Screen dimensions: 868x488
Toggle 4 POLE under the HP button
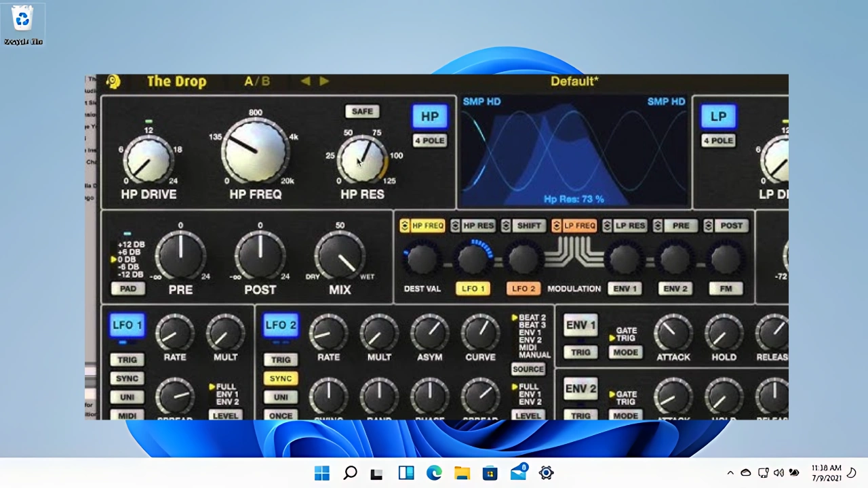(x=430, y=140)
